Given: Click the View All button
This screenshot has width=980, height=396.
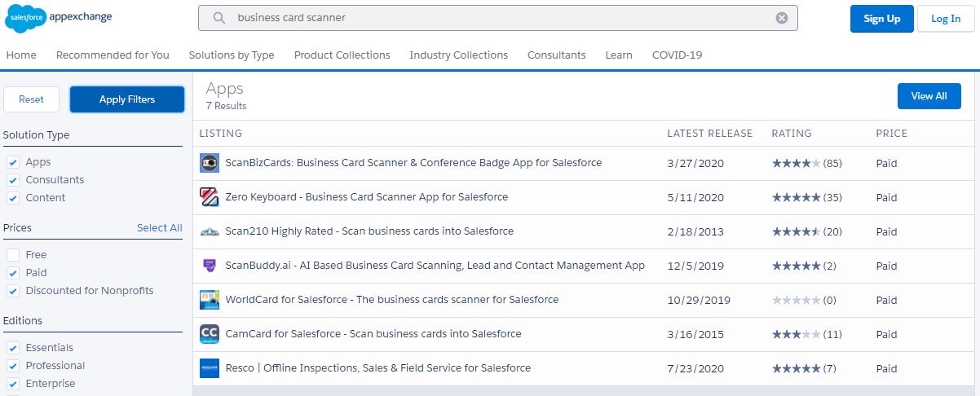Looking at the screenshot, I should pyautogui.click(x=929, y=96).
